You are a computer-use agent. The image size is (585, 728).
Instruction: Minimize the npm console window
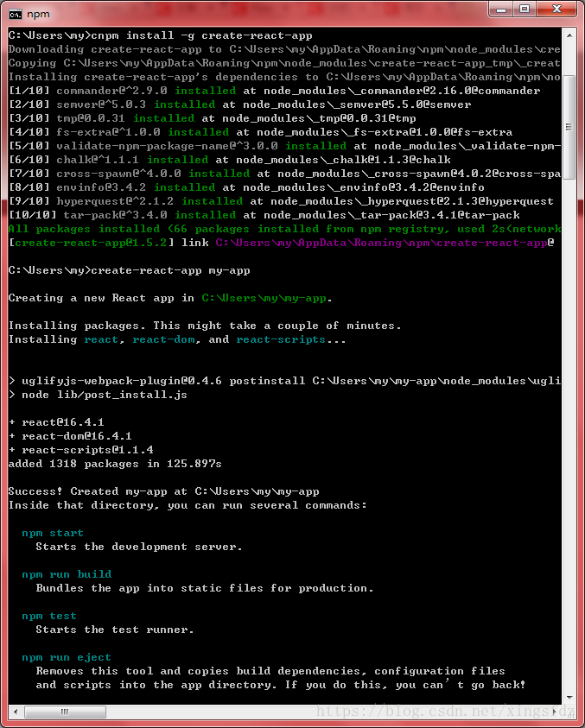(501, 9)
